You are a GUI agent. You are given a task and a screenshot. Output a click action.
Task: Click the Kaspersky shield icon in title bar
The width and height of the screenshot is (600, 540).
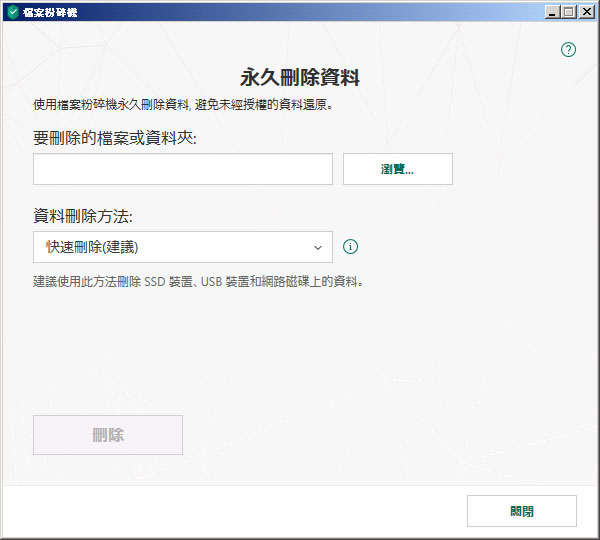pos(13,12)
